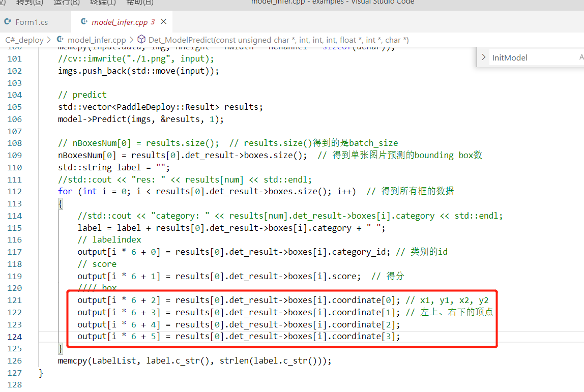
Task: Click the '// predict' comment
Action: click(82, 95)
